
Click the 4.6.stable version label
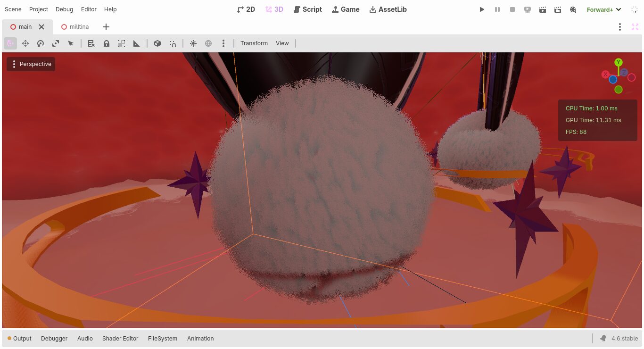point(625,339)
